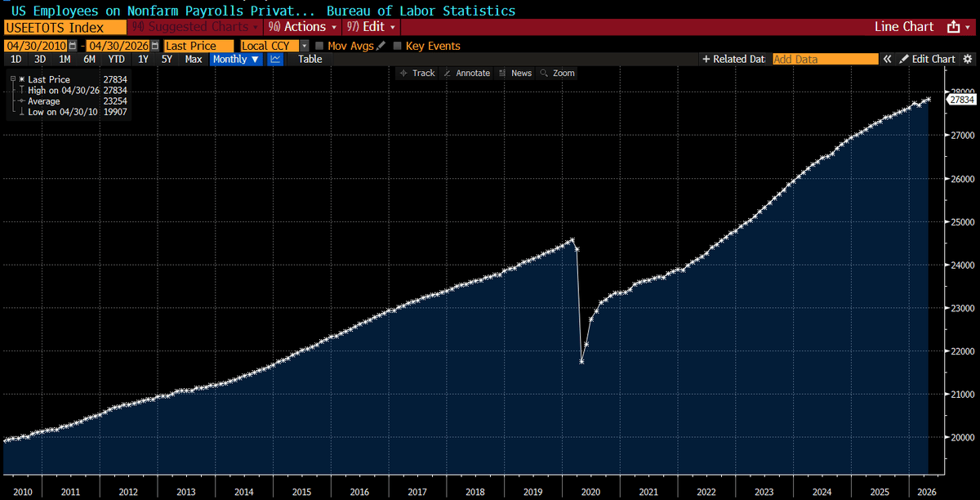The height and width of the screenshot is (500, 980).
Task: Select the YTD range tab
Action: click(117, 59)
